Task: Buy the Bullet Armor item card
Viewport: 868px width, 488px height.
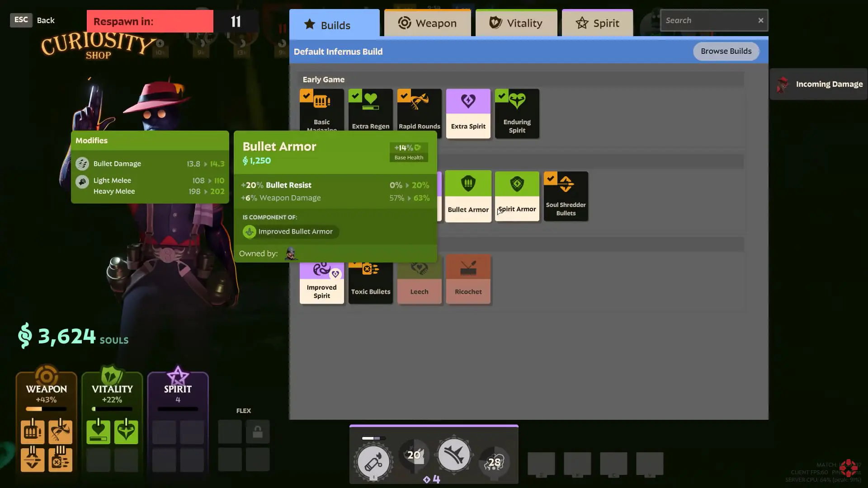Action: point(468,196)
